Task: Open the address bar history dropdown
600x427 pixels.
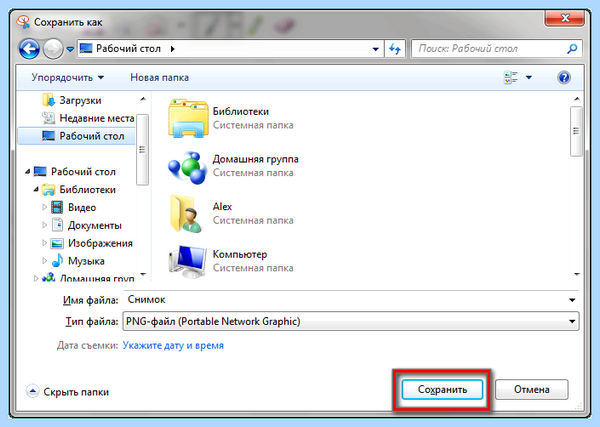Action: click(x=375, y=49)
